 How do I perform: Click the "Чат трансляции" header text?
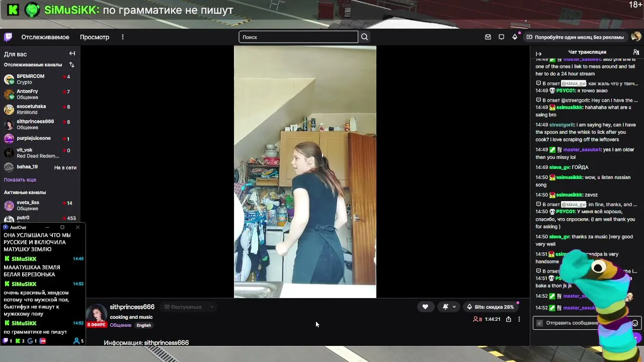pyautogui.click(x=587, y=52)
